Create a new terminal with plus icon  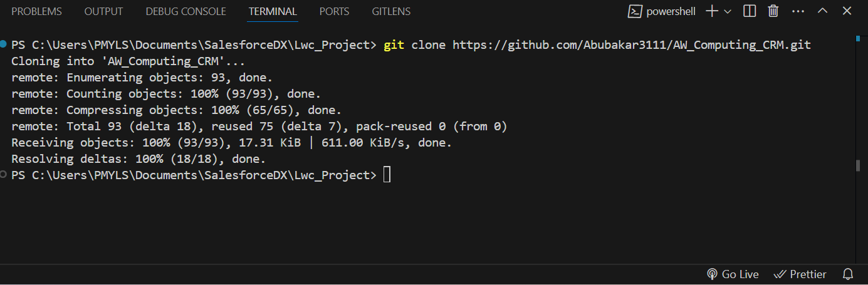[x=712, y=11]
